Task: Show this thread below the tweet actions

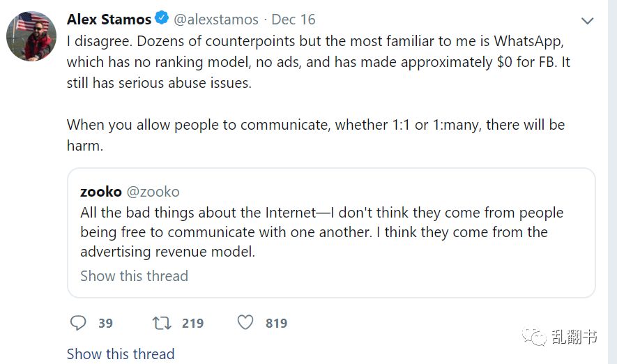Action: point(121,354)
